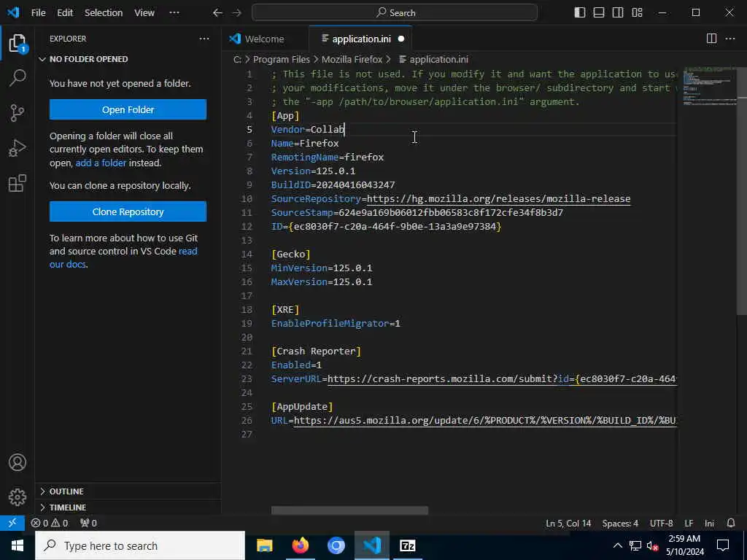Click Ln 5, Col 14 in status bar
The height and width of the screenshot is (560, 747).
coord(568,523)
